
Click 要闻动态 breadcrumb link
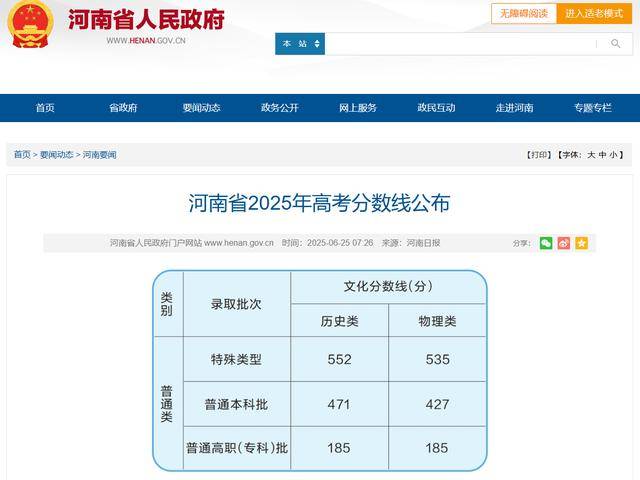click(x=57, y=155)
